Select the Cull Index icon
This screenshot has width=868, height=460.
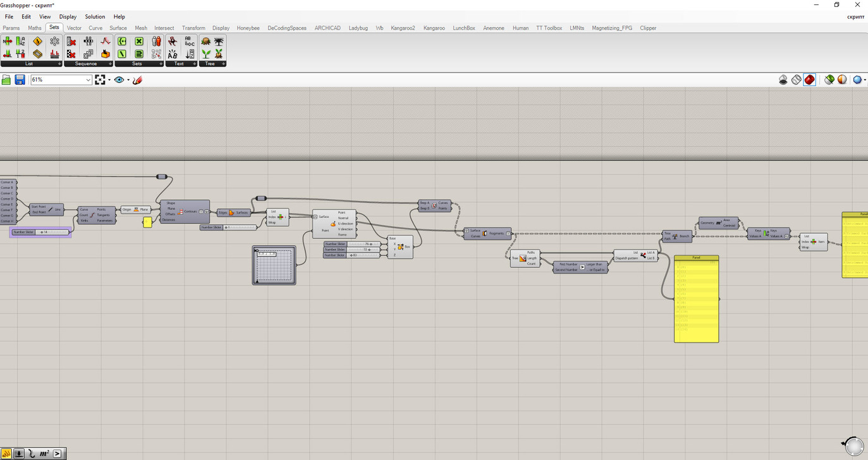(x=71, y=41)
